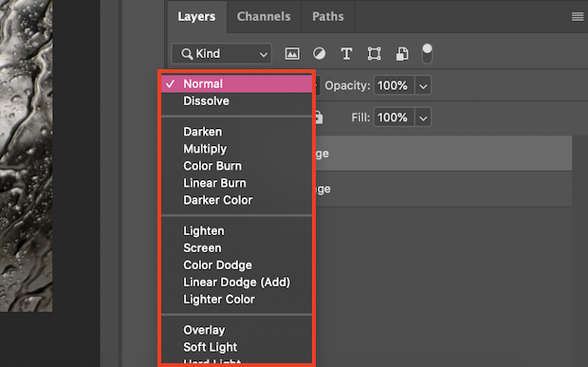Open the Layers panel menu icon
This screenshot has width=588, height=367.
pos(578,17)
